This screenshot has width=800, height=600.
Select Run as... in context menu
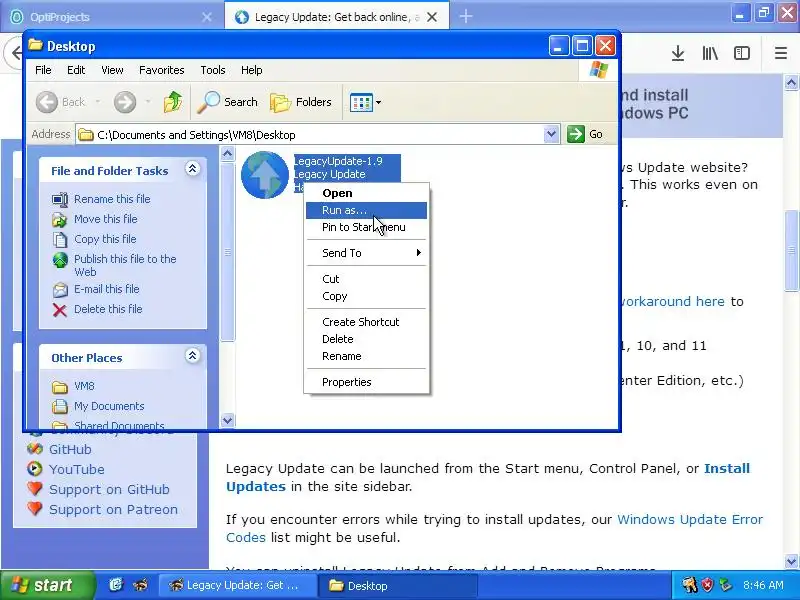tap(366, 210)
